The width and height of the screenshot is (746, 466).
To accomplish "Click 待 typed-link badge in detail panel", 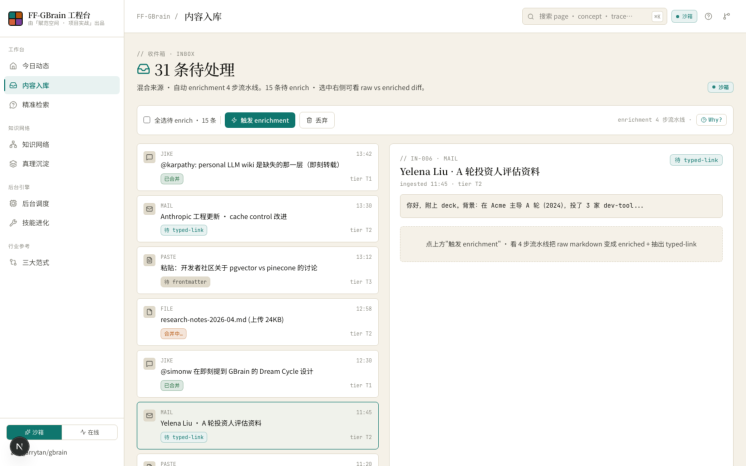I will point(696,160).
